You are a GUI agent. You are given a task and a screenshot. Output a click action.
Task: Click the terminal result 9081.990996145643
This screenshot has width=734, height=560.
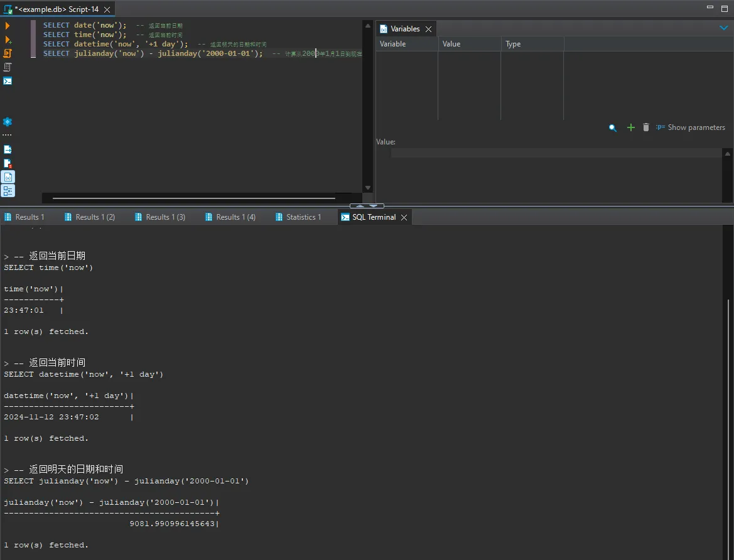(x=172, y=524)
